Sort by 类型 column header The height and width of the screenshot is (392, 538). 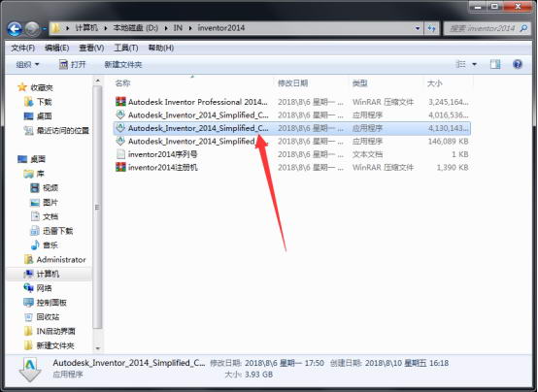pos(360,83)
